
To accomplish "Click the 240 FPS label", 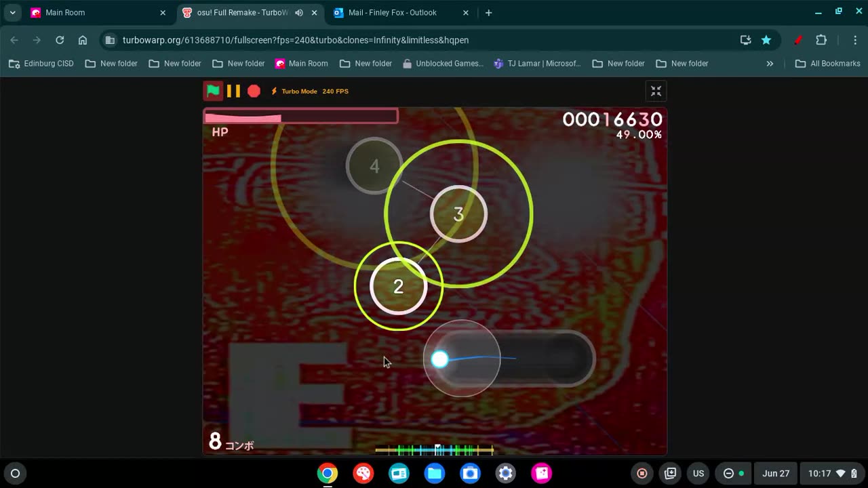I will pyautogui.click(x=336, y=91).
